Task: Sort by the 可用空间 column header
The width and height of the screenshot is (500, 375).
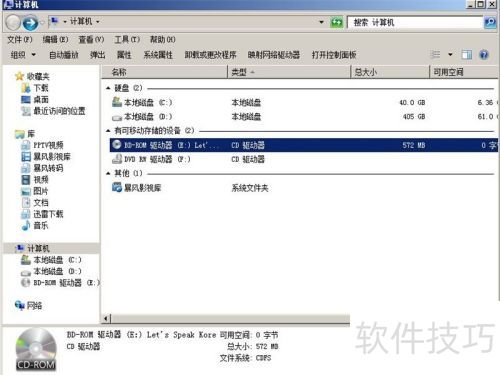Action: (464, 72)
